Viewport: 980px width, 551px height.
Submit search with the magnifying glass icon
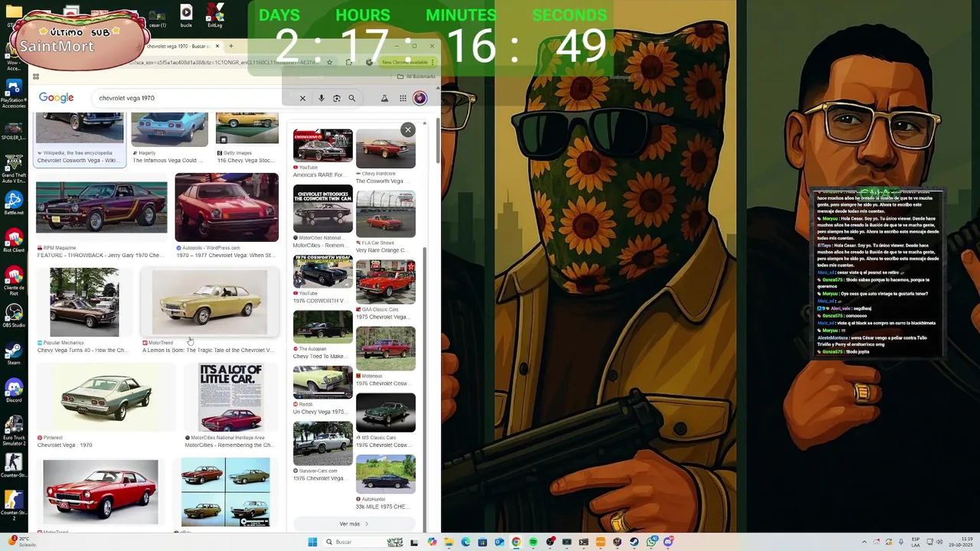(352, 98)
